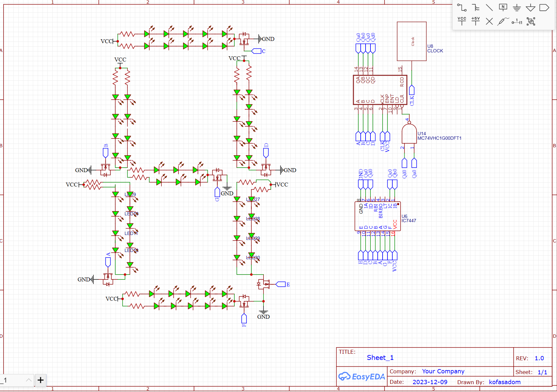The width and height of the screenshot is (557, 392).
Task: Select the U14 NAND gate symbol
Action: [409, 133]
